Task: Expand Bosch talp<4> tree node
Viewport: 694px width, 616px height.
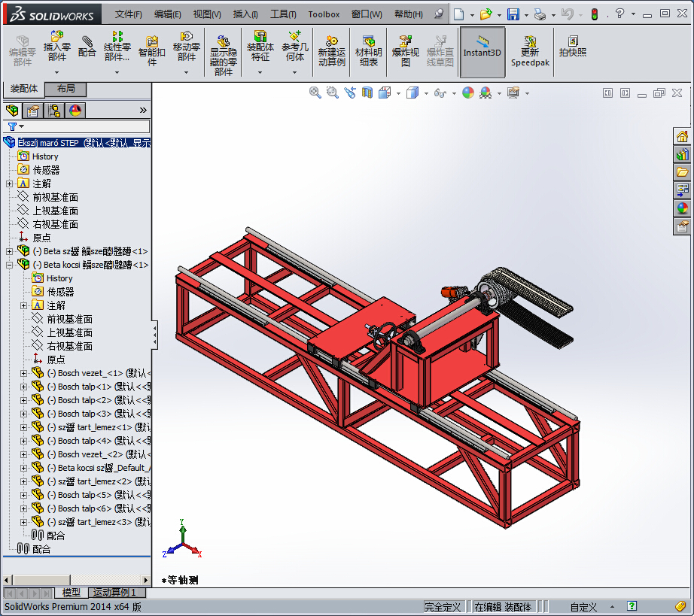Action: coord(23,441)
